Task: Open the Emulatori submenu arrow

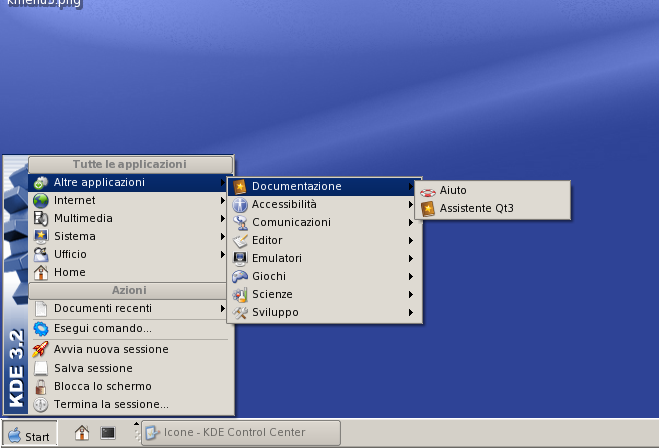Action: [411, 258]
